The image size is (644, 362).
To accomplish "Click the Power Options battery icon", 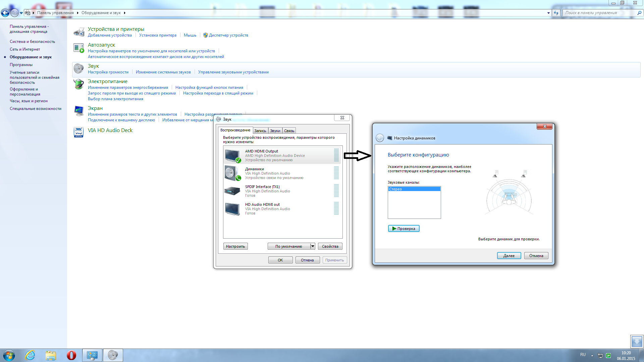I will point(79,84).
